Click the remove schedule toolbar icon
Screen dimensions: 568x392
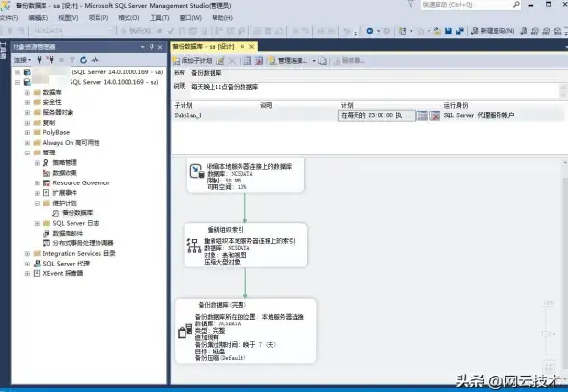pyautogui.click(x=259, y=61)
